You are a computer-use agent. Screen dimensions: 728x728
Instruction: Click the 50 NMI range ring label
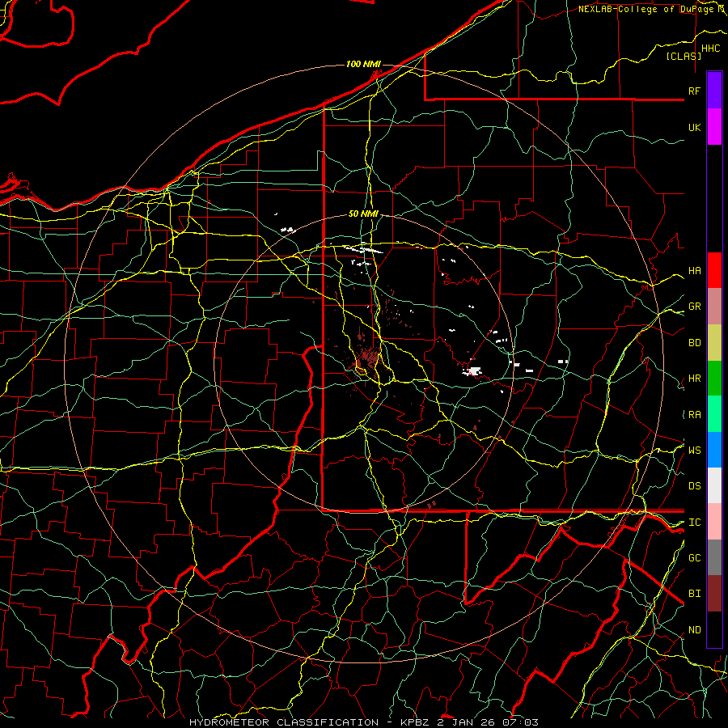click(x=363, y=214)
